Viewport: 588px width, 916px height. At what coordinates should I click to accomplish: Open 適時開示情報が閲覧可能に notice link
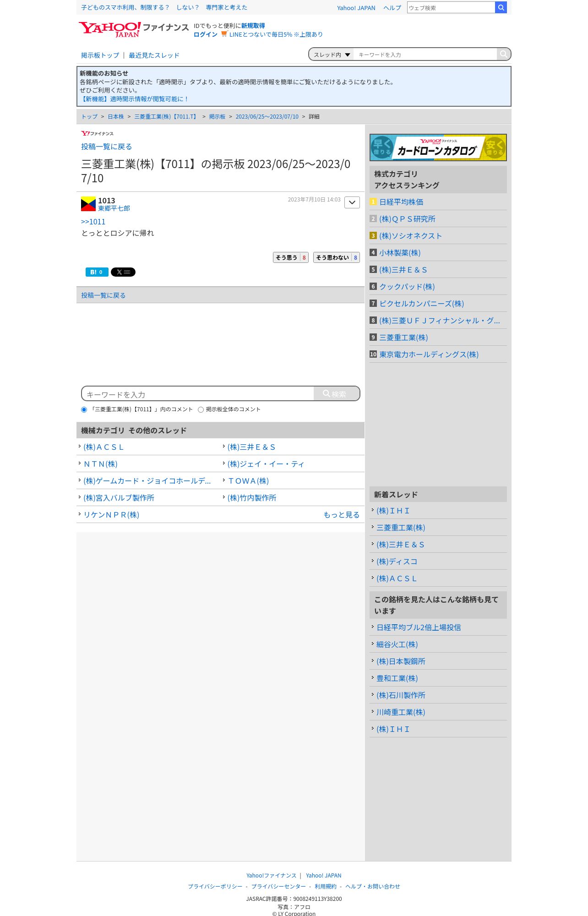[135, 99]
